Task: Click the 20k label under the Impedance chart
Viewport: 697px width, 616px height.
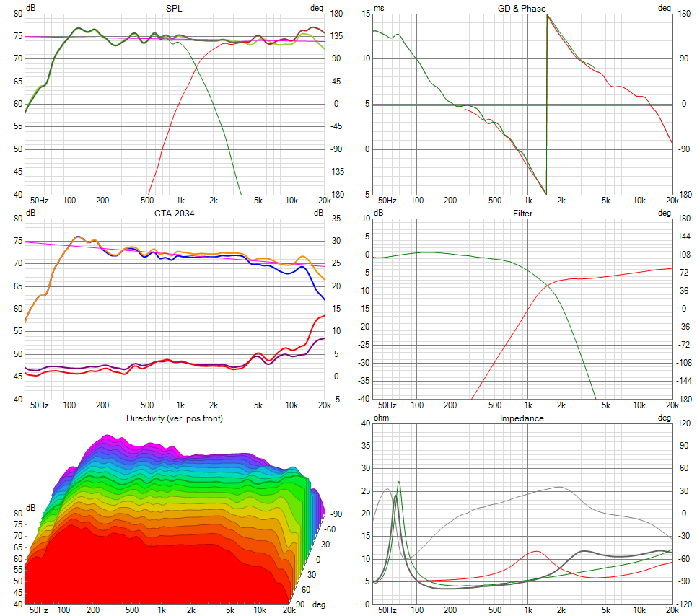Action: click(x=672, y=610)
